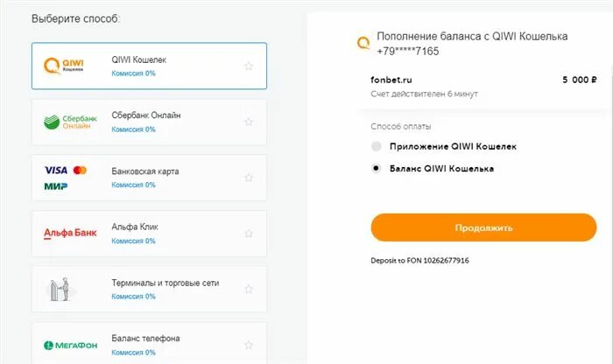Star the Сбербанк Онлайн payment method
The width and height of the screenshot is (613, 364).
pos(249,122)
